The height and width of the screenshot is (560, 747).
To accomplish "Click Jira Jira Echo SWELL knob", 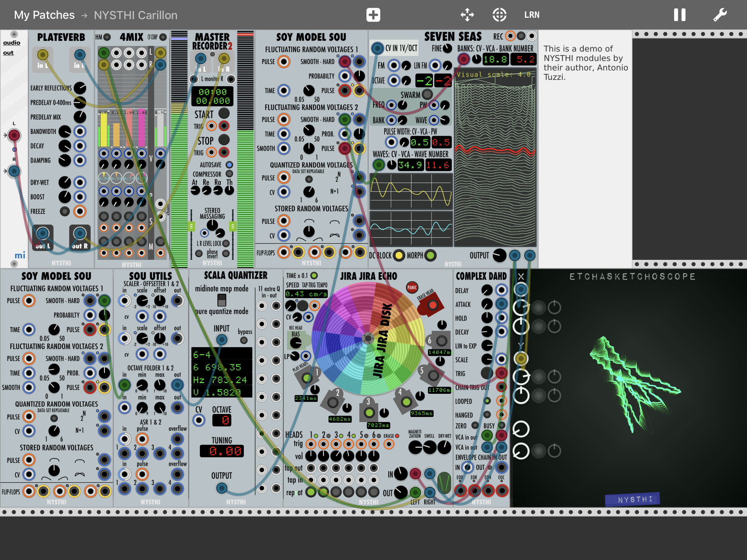I will tap(430, 448).
